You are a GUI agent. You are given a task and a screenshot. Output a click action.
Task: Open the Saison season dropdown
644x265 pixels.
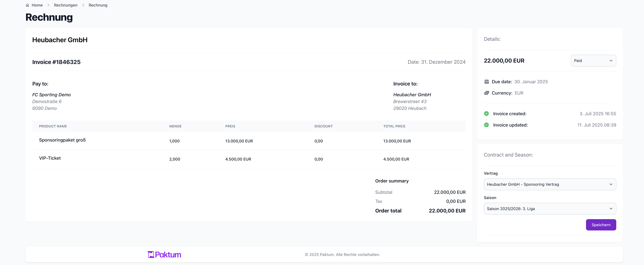pos(550,209)
